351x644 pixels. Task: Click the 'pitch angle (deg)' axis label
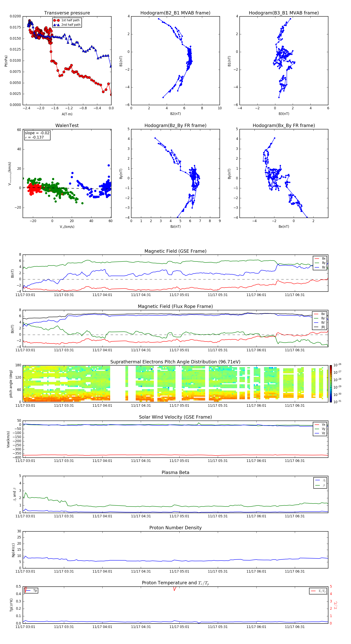coord(11,384)
